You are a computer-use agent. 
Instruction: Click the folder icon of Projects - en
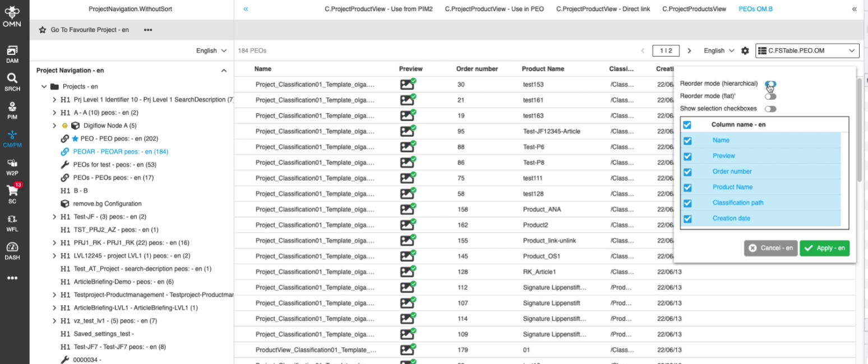54,86
